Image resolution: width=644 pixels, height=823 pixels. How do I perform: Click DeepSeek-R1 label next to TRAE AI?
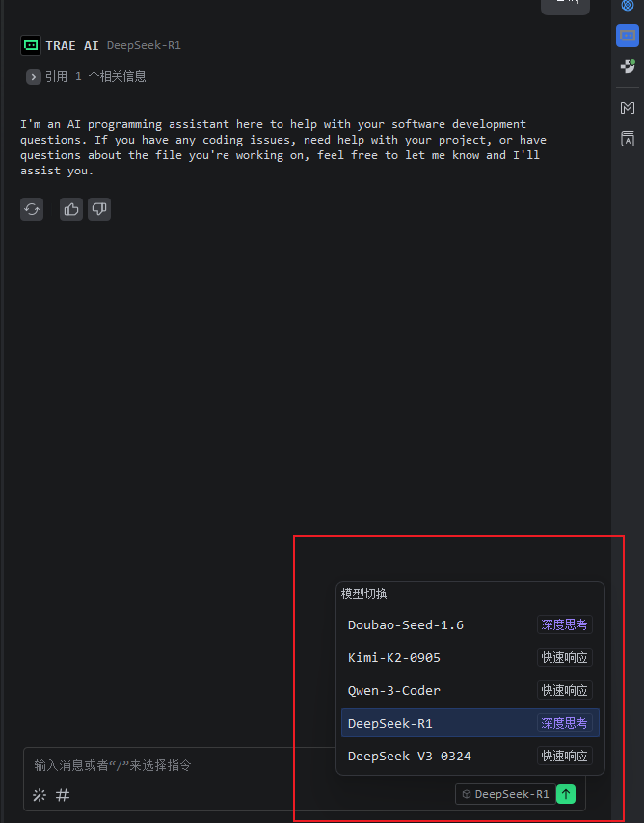pos(144,45)
